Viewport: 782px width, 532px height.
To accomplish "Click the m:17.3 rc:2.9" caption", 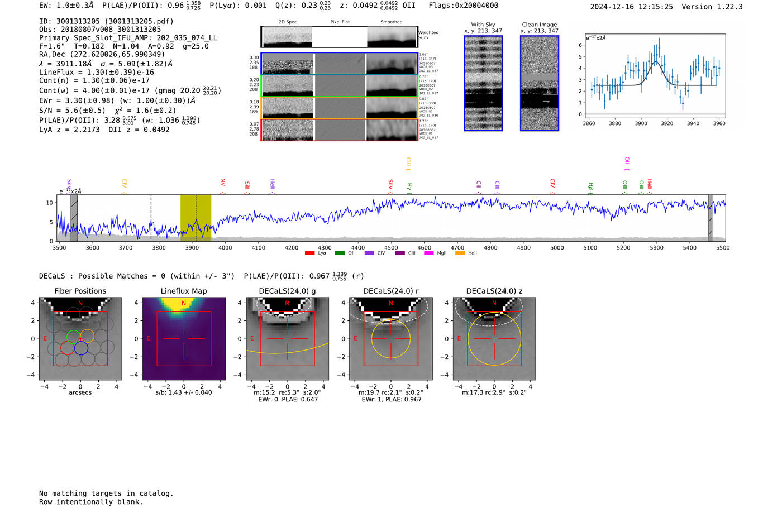I will click(494, 392).
